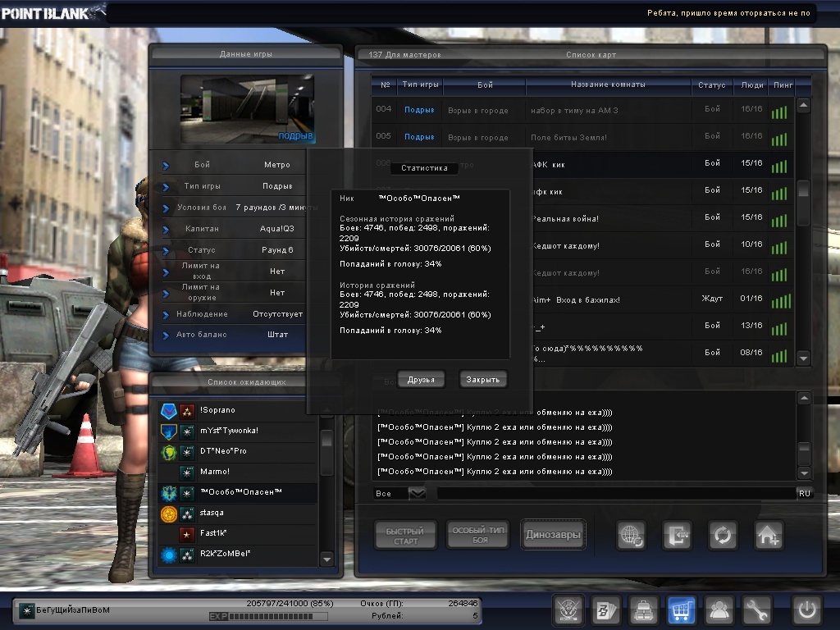Open the clan emblem icon in bottom bar
Screen dimensions: 840x630
point(568,609)
